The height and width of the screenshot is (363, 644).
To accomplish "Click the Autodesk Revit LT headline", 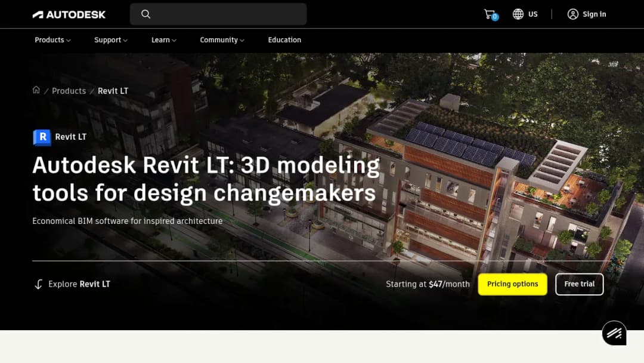I will (x=206, y=179).
